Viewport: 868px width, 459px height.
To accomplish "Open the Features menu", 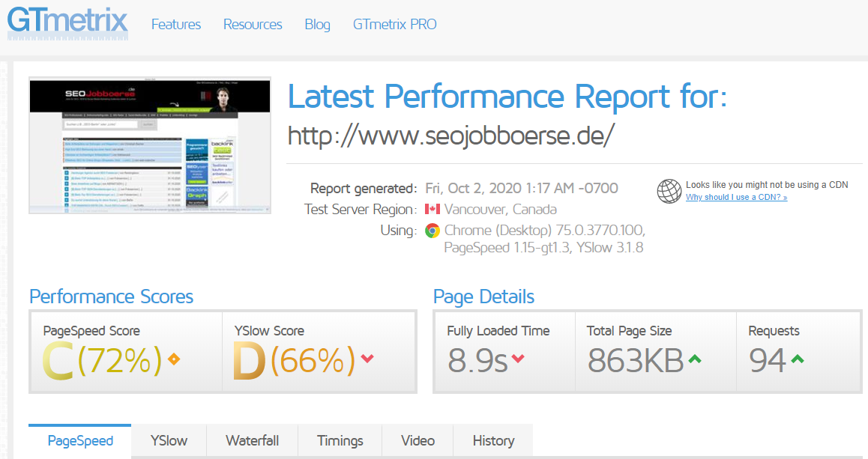I will click(x=176, y=24).
